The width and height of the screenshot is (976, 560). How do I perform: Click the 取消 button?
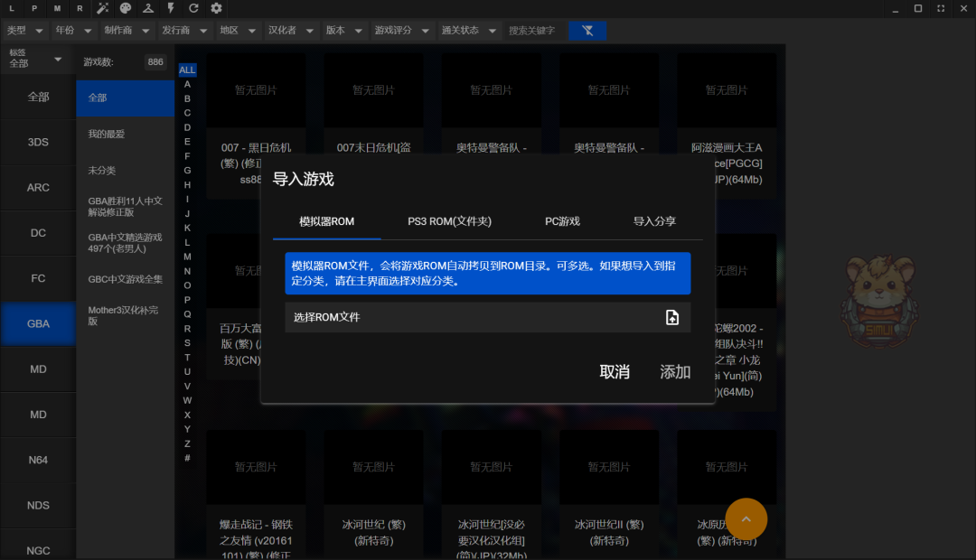tap(615, 371)
